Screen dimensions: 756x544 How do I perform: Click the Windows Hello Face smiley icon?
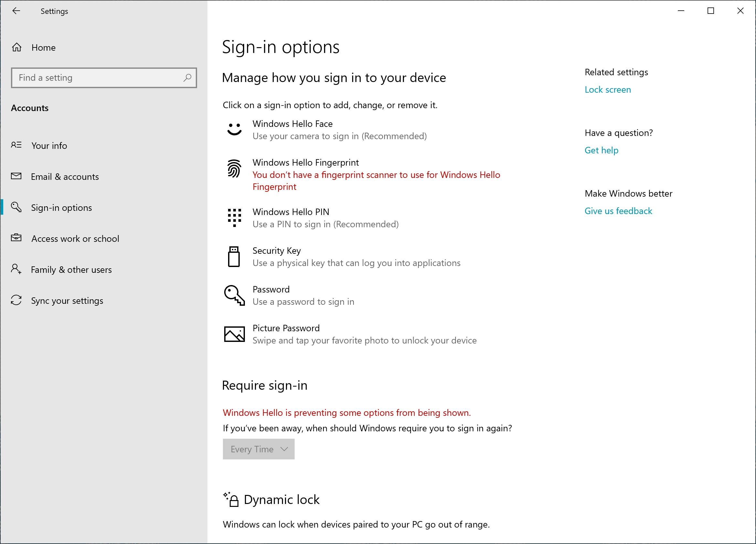click(234, 129)
